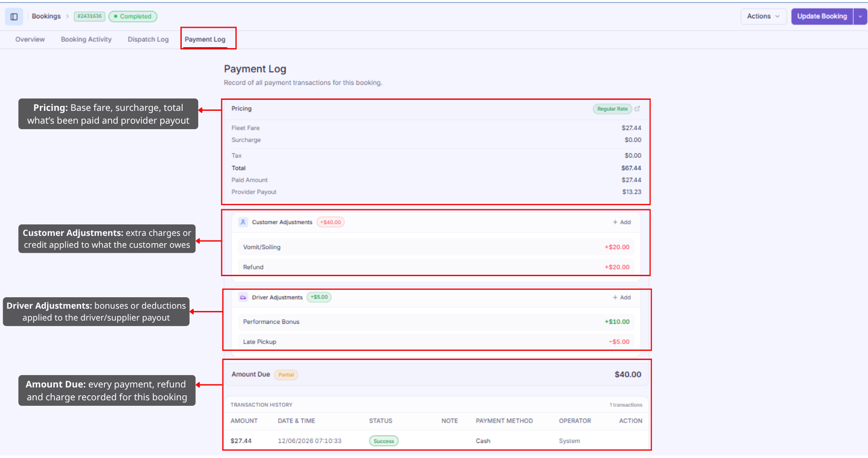Select the Dispatch Log tab
Viewport: 868px width, 458px height.
coord(148,39)
